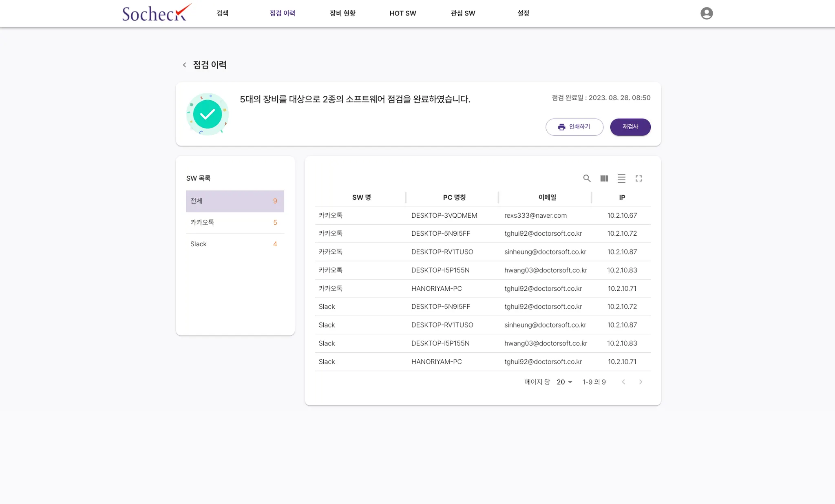Screen dimensions: 835x504
Task: Select 카카오톡 in SW list
Action: click(x=235, y=223)
